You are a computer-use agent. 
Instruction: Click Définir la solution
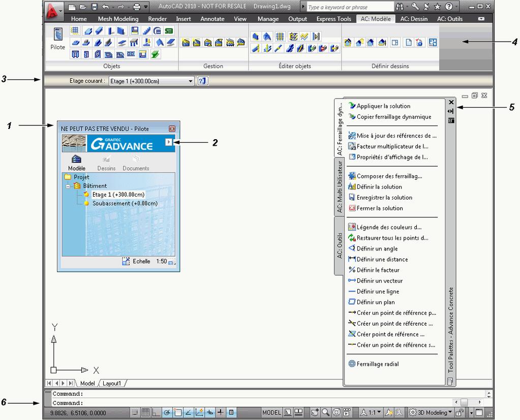pyautogui.click(x=375, y=187)
